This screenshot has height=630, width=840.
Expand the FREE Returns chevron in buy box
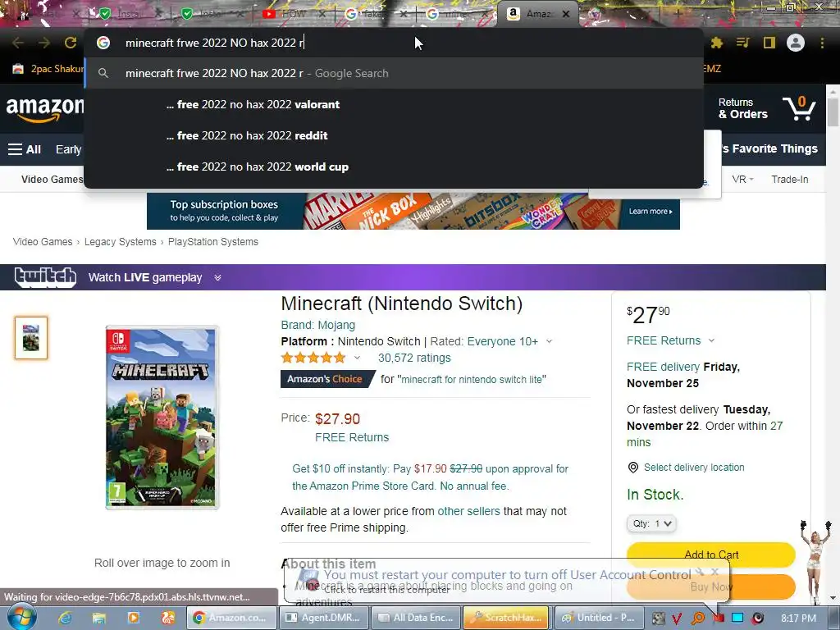[711, 340]
